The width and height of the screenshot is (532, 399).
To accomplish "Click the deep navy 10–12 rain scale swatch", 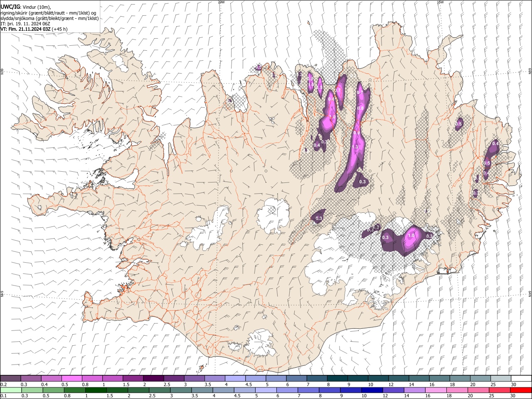I will (x=372, y=390).
